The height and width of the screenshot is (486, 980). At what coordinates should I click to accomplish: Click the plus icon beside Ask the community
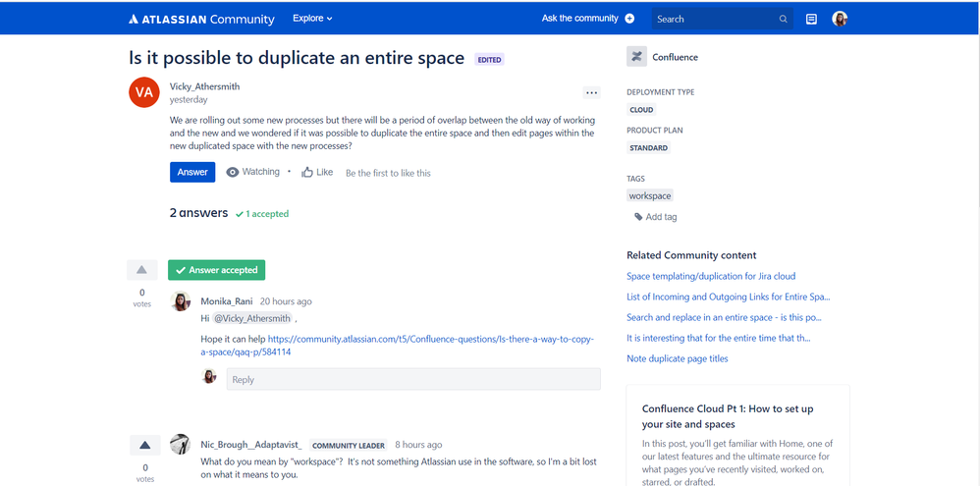(x=629, y=18)
